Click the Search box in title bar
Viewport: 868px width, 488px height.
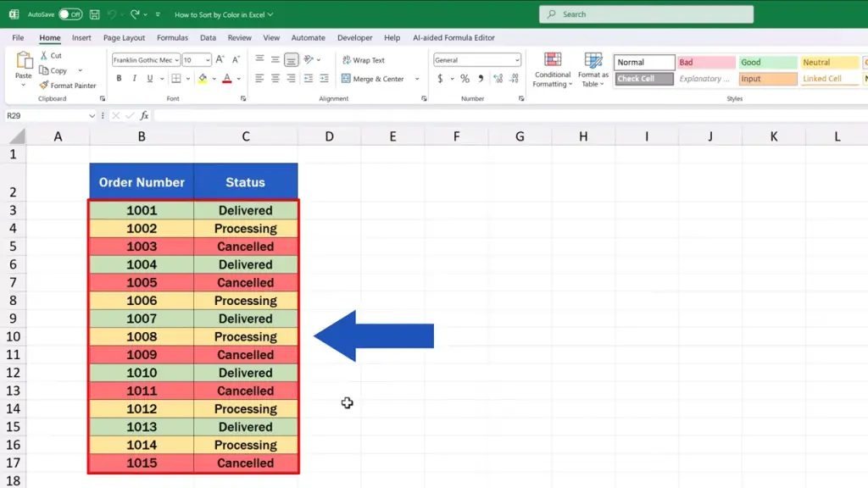coord(646,14)
